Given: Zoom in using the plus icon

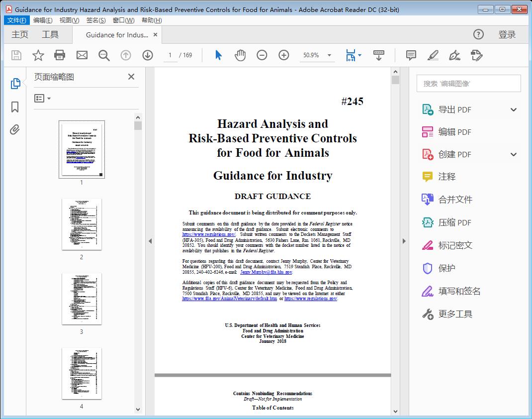Looking at the screenshot, I should (284, 55).
